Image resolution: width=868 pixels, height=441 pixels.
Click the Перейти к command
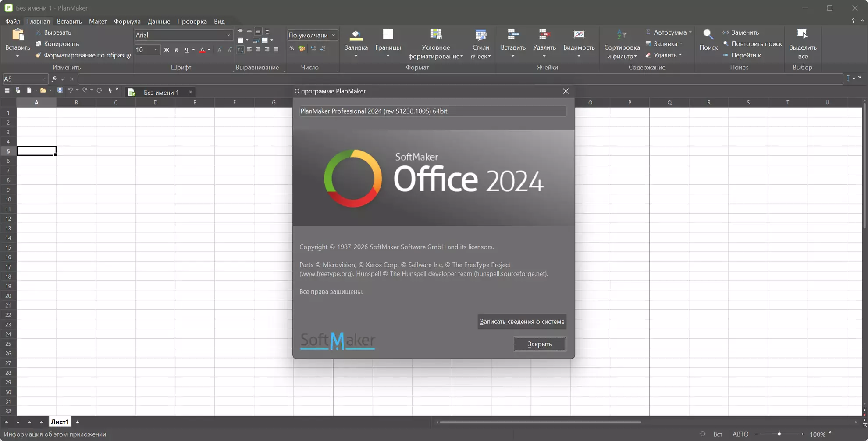pos(742,55)
